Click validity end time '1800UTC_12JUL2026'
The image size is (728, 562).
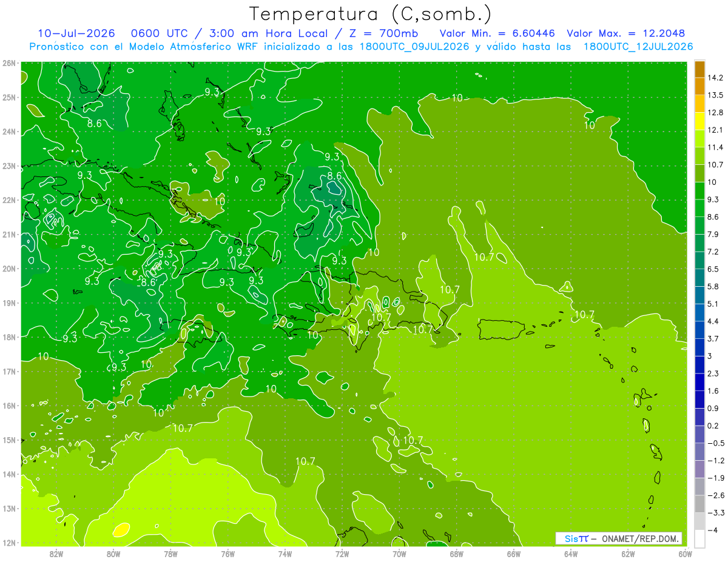pos(638,47)
